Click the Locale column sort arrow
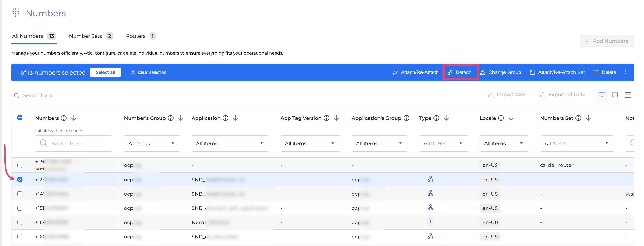Screen dimensions: 644x246 [x=511, y=118]
